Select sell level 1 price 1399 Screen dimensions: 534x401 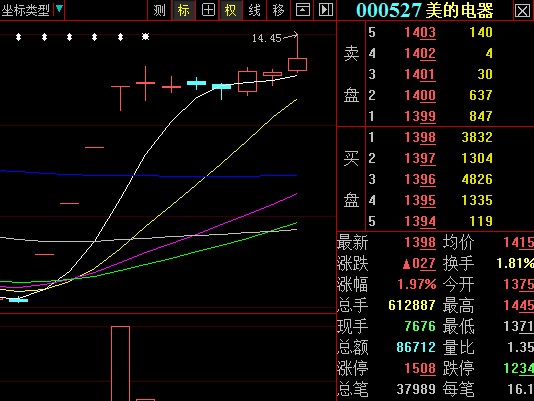[x=420, y=116]
